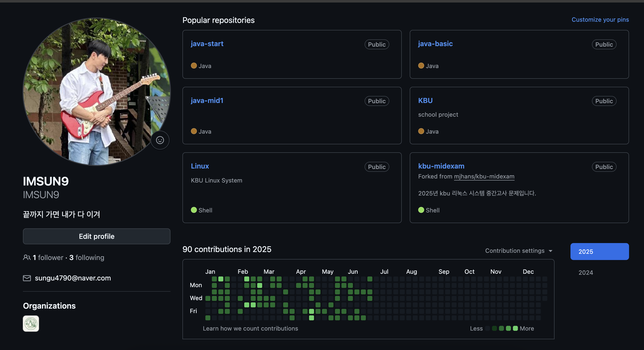Expand Contribution settings dropdown
The width and height of the screenshot is (644, 350).
coord(515,251)
